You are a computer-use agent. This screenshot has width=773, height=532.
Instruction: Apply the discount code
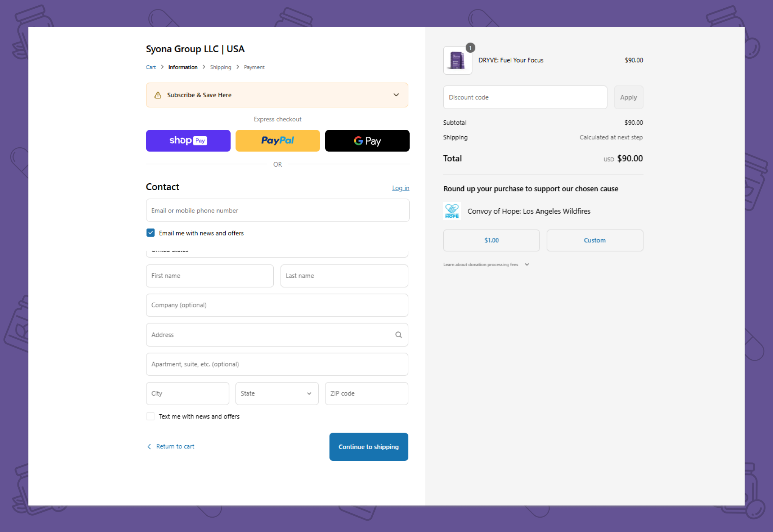point(628,97)
